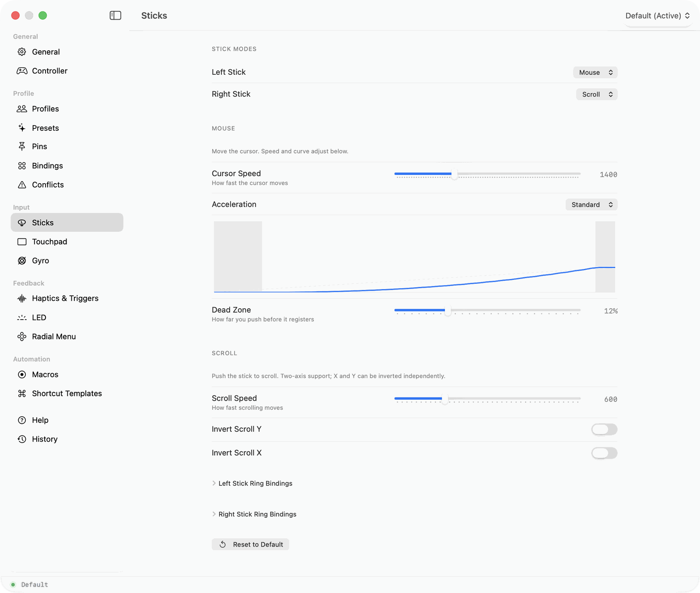Go to the Controller page
Viewport: 700px width, 593px height.
pos(67,71)
